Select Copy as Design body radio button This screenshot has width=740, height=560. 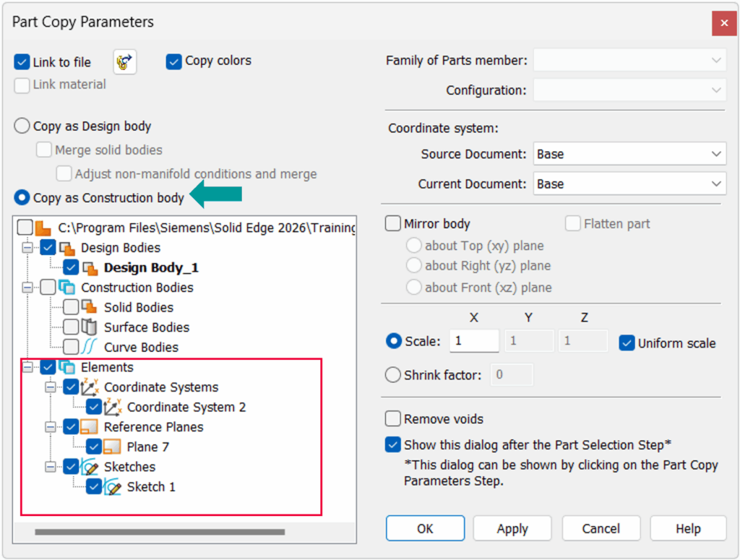(22, 126)
